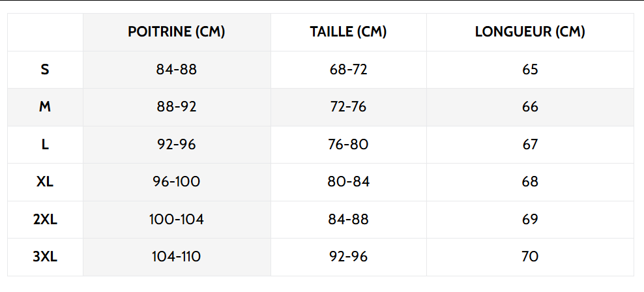Click length value 70 for size 3XL
The height and width of the screenshot is (292, 644).
pos(530,257)
